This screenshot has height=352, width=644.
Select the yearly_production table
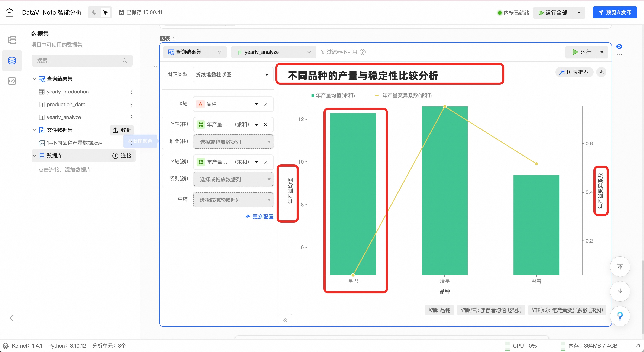pyautogui.click(x=68, y=92)
